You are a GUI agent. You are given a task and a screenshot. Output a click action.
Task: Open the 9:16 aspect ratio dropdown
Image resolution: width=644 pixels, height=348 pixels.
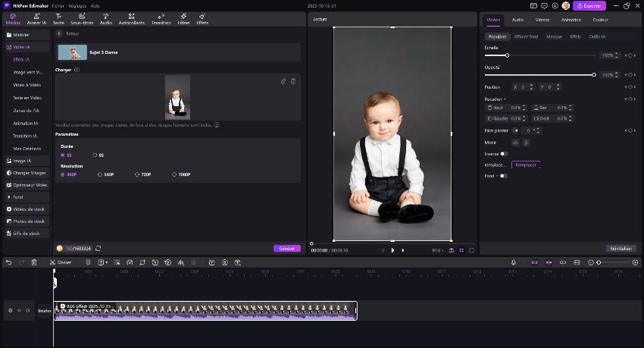click(x=437, y=250)
